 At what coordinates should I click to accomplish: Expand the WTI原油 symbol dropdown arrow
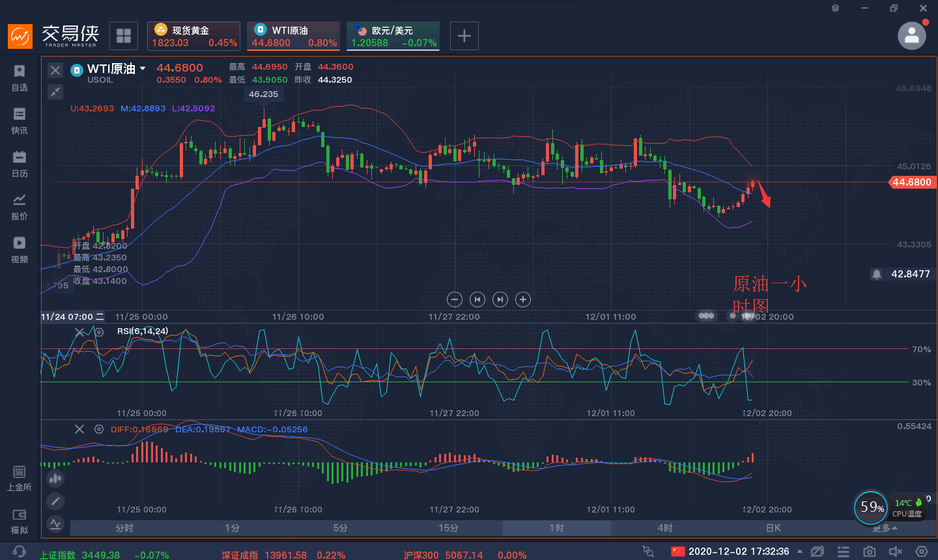pos(143,69)
